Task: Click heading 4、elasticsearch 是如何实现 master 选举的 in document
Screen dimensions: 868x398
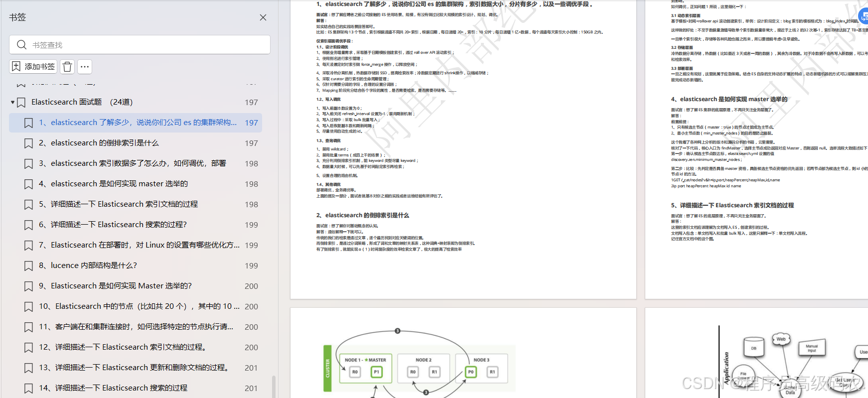Action: coord(729,99)
